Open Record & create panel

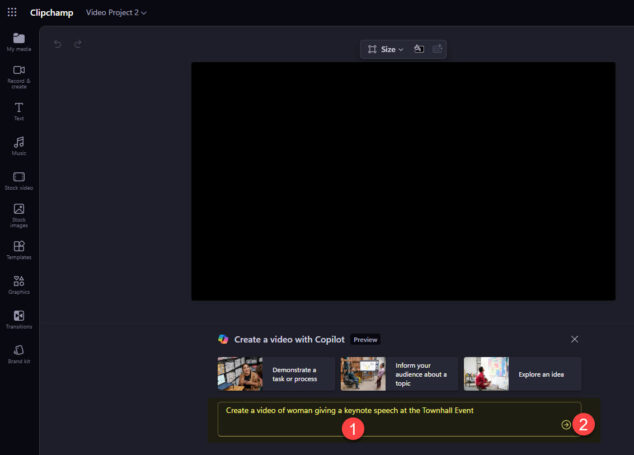click(x=19, y=77)
